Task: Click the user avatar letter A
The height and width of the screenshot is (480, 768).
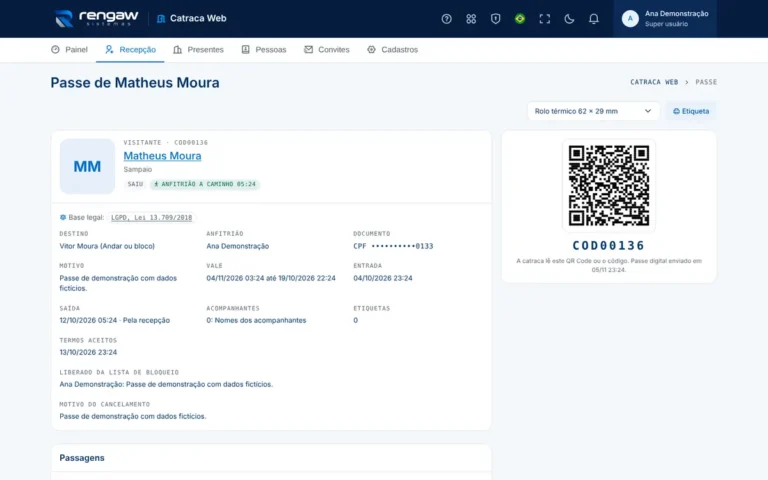Action: (630, 19)
